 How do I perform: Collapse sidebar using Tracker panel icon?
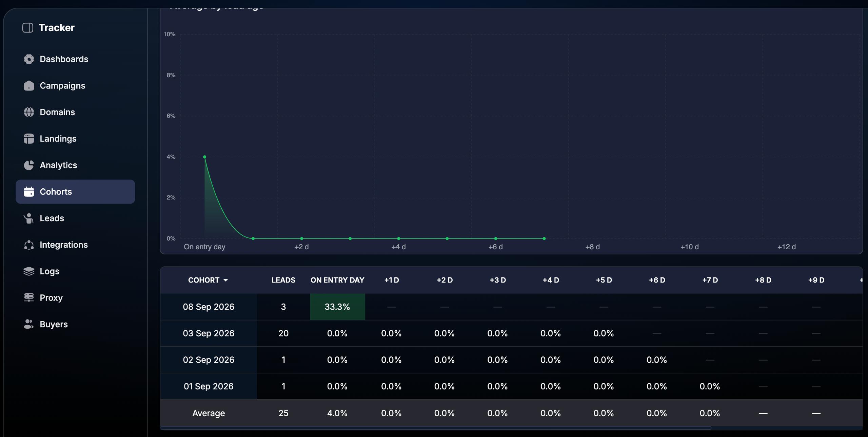pyautogui.click(x=28, y=28)
